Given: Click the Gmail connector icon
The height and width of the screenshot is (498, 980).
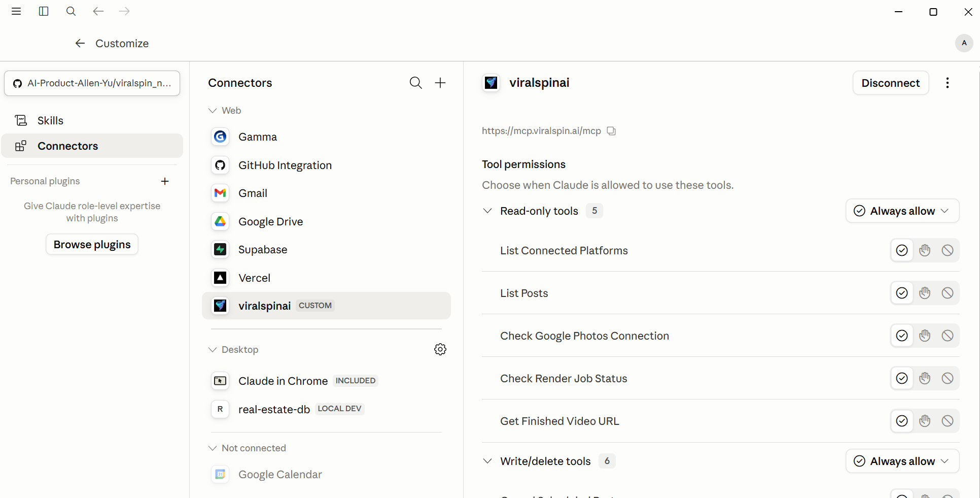Looking at the screenshot, I should [x=220, y=193].
